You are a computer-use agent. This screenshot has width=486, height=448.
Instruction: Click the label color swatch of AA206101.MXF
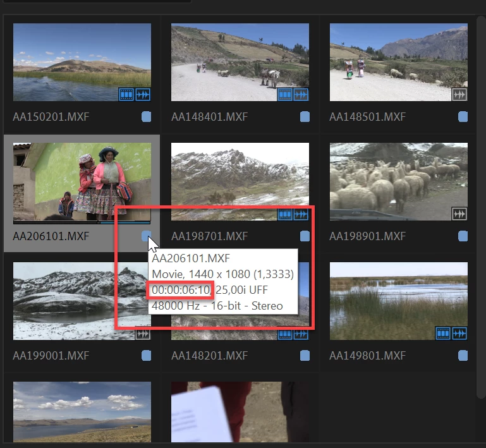(146, 236)
